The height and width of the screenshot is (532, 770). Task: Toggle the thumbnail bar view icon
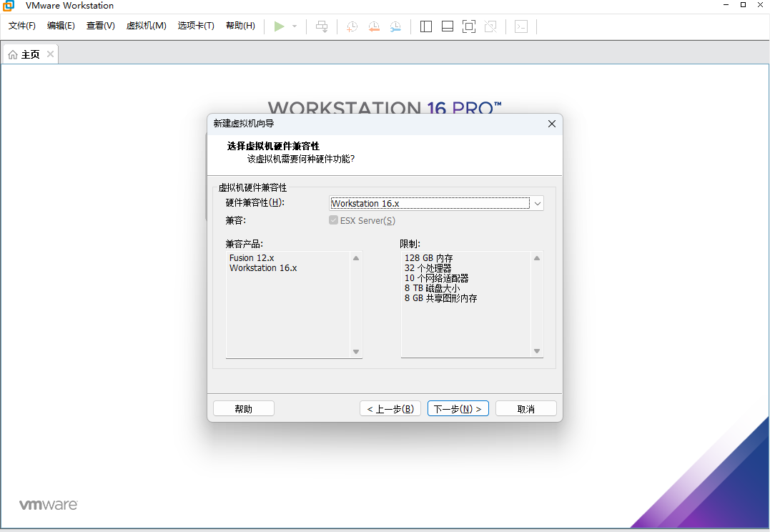point(448,26)
